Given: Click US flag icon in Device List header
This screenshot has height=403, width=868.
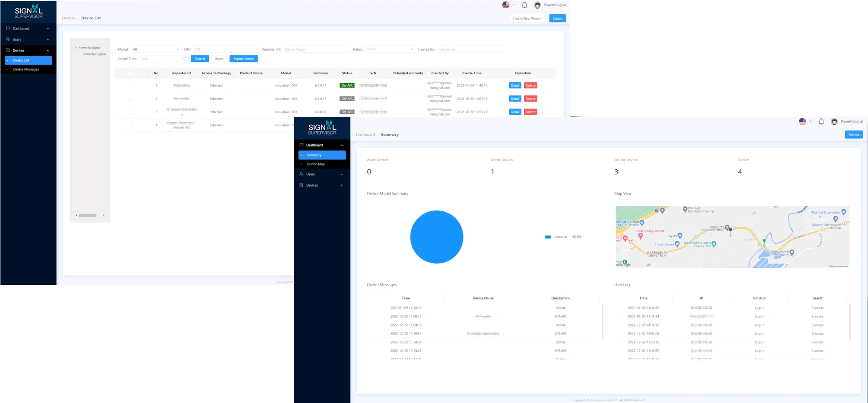Looking at the screenshot, I should tap(505, 5).
